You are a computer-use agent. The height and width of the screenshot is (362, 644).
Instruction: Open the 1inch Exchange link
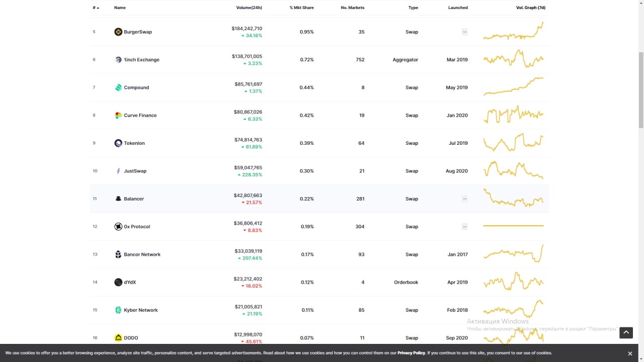coord(141,59)
